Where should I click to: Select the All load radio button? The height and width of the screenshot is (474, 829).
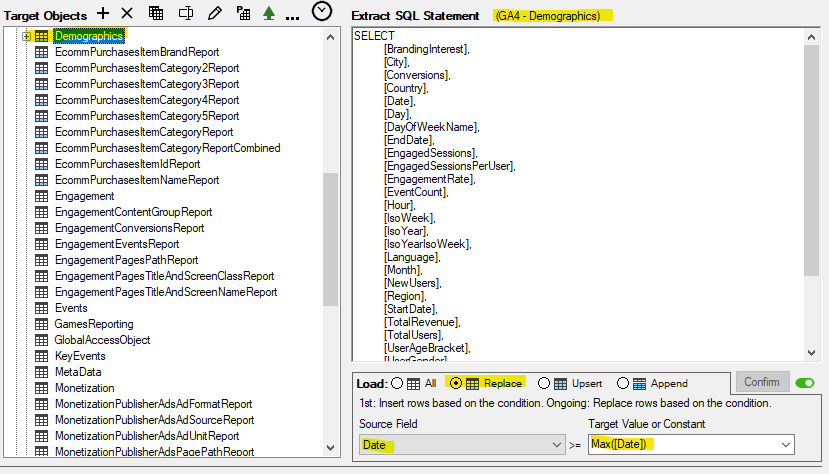click(398, 383)
